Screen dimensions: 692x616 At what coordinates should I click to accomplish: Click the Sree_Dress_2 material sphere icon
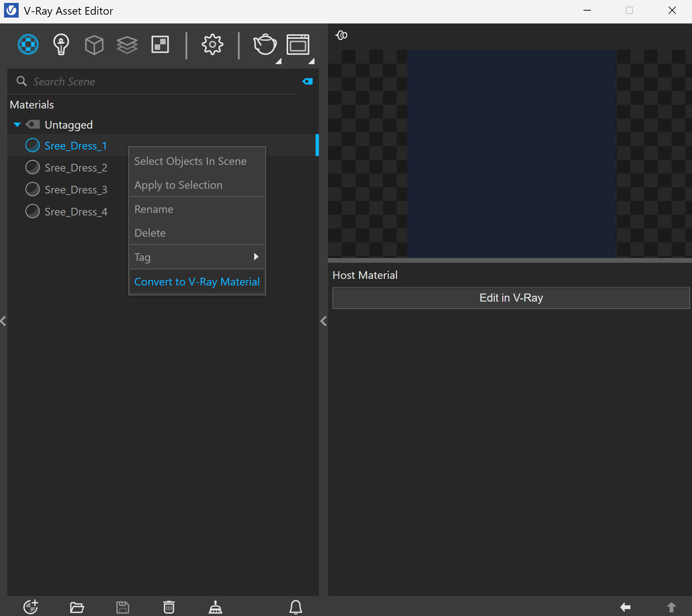[33, 167]
